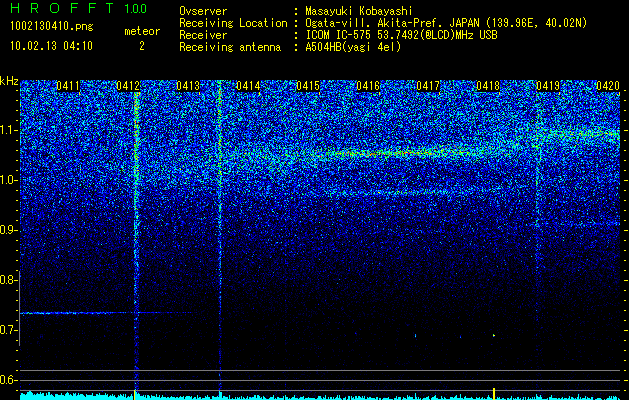Click the 0418 time marker

point(488,86)
